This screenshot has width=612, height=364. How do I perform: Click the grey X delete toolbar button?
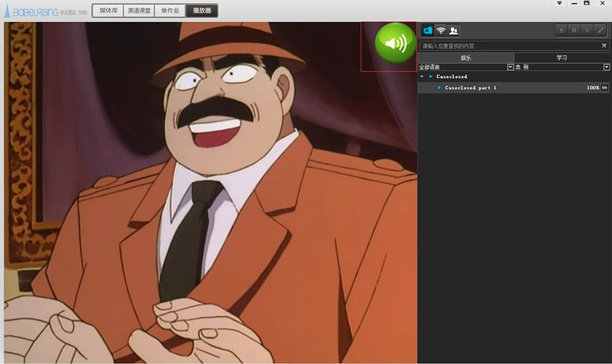[x=587, y=31]
